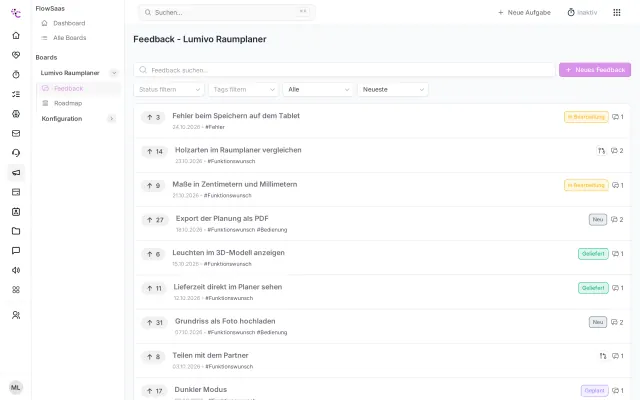Open the 'Leuchten im 3D-Modell anzeigen' title
This screenshot has height=400, width=640.
[228, 253]
